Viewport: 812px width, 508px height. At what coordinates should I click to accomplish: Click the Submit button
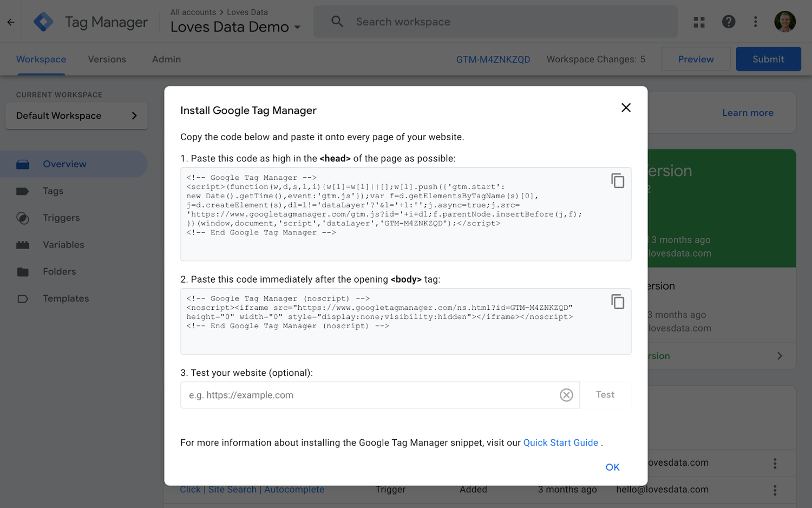pyautogui.click(x=768, y=59)
